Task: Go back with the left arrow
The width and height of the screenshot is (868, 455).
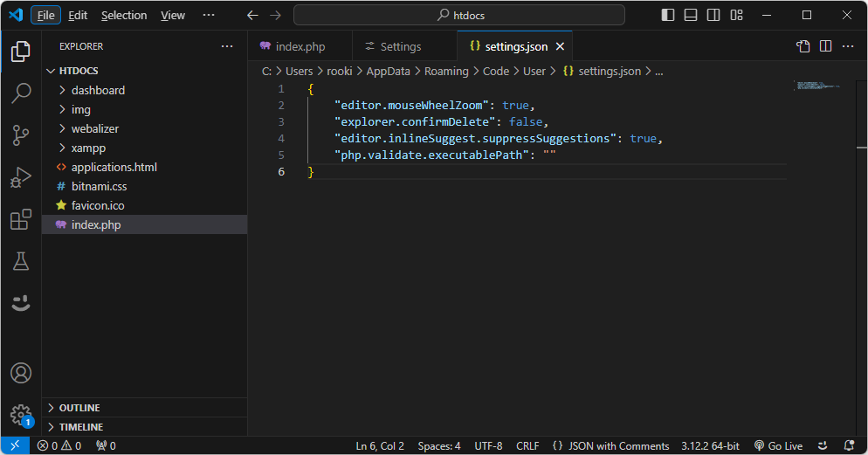Action: [x=252, y=16]
